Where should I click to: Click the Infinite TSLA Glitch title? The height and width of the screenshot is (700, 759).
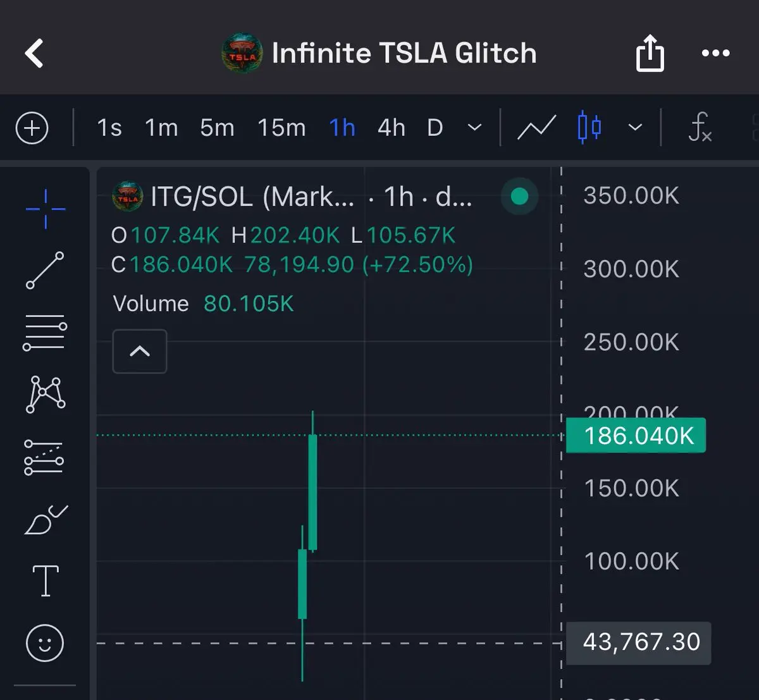[x=404, y=53]
